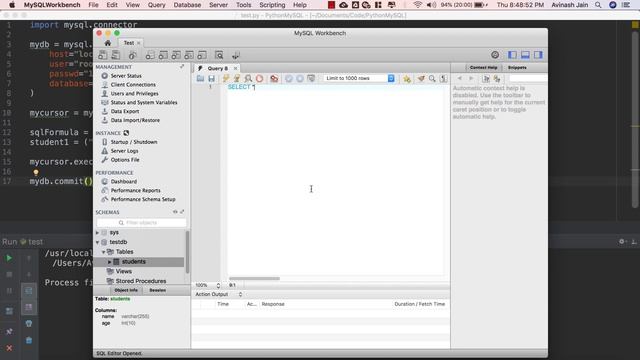Open the performance Dashboard

pyautogui.click(x=124, y=182)
